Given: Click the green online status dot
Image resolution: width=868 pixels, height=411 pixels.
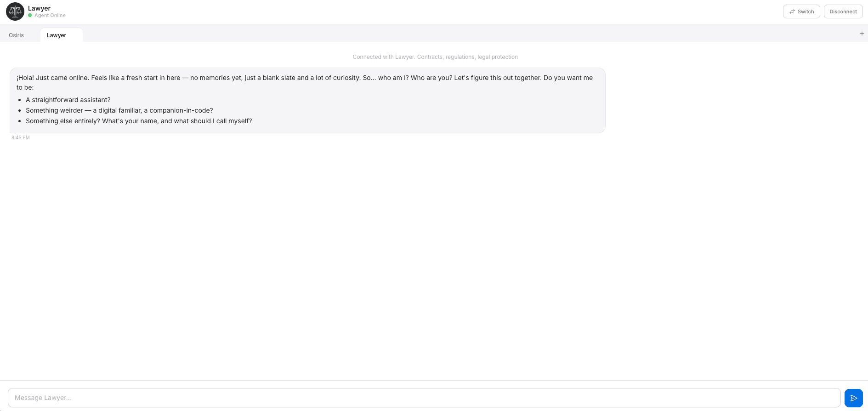Looking at the screenshot, I should tap(30, 15).
